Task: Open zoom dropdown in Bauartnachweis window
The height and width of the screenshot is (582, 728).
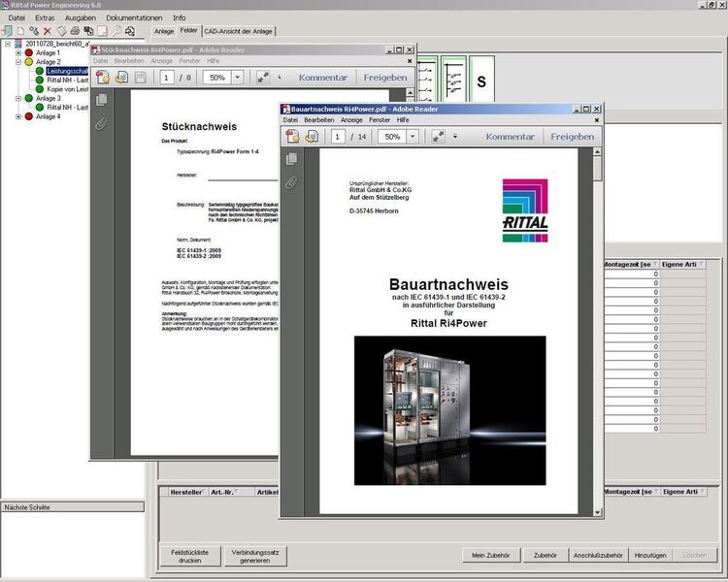Action: pyautogui.click(x=413, y=137)
